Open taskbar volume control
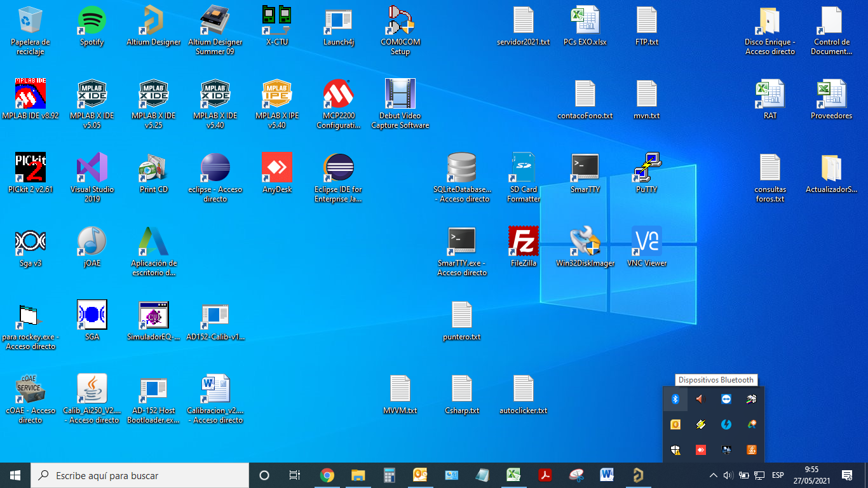The width and height of the screenshot is (868, 488). coord(728,475)
